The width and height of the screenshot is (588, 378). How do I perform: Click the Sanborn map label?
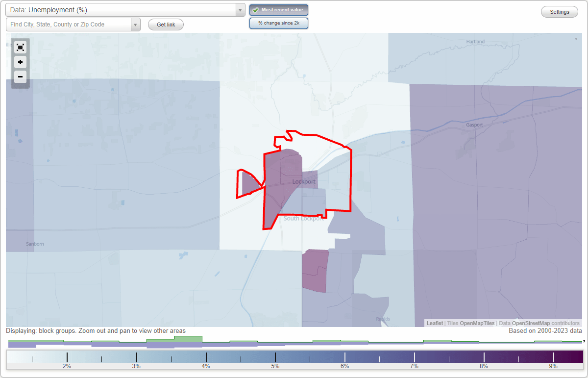tap(35, 244)
